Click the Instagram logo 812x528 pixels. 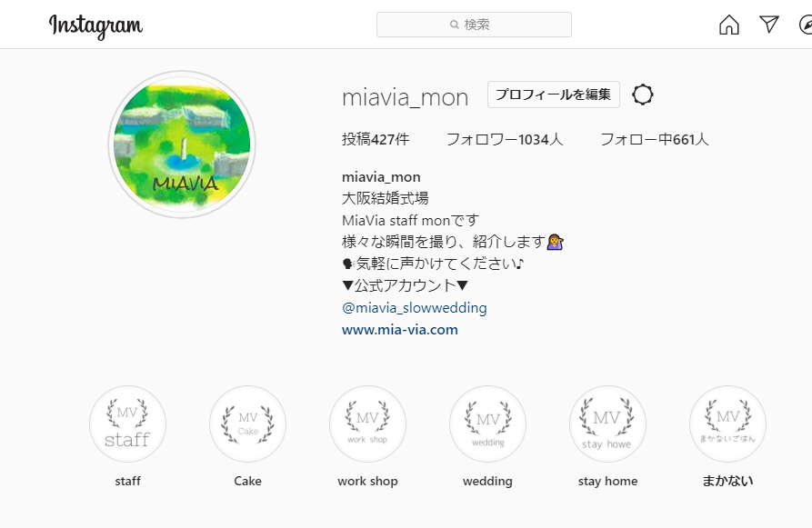(95, 25)
